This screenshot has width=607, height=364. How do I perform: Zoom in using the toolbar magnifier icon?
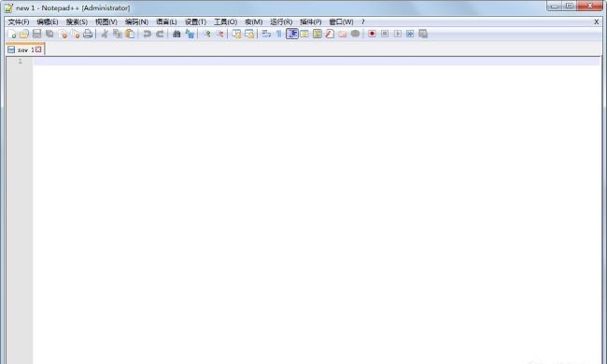[206, 34]
